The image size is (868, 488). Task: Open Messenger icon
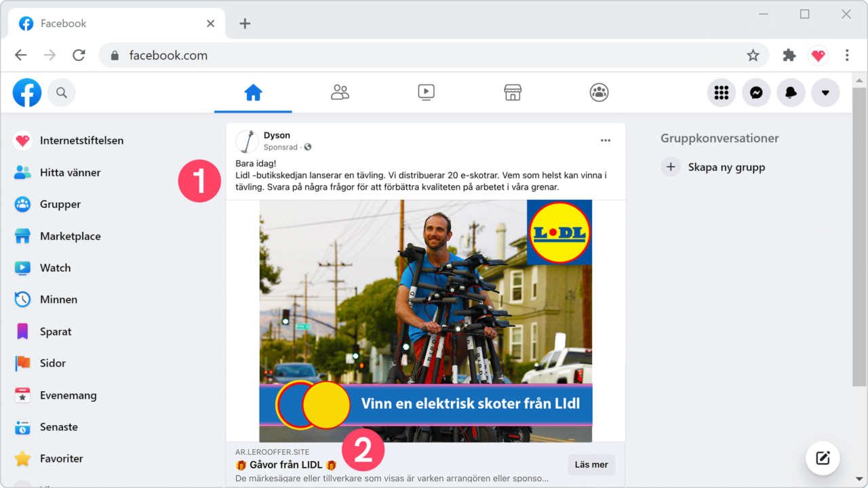756,93
